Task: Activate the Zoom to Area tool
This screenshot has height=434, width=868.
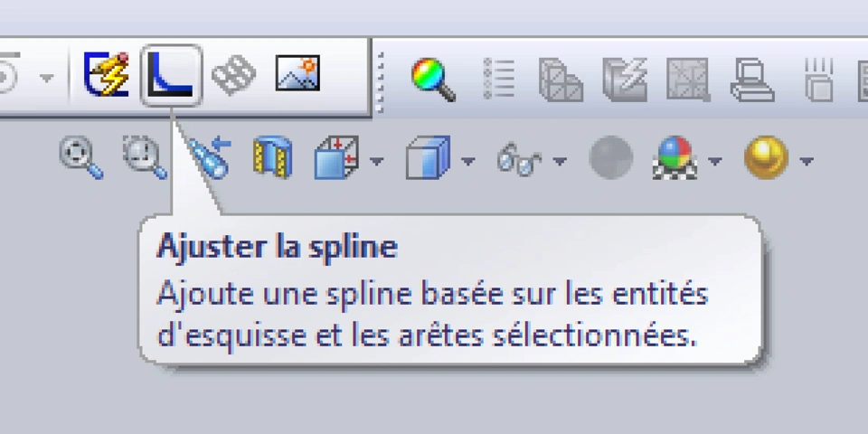Action: tap(143, 157)
